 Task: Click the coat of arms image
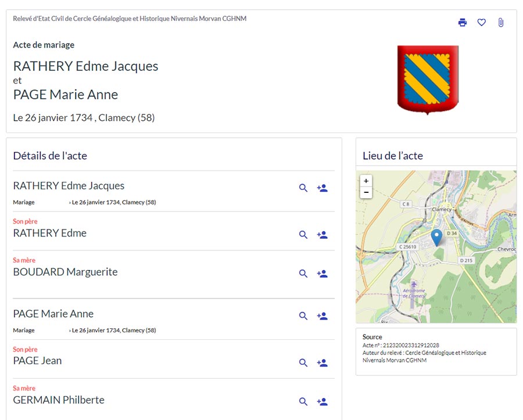(428, 79)
